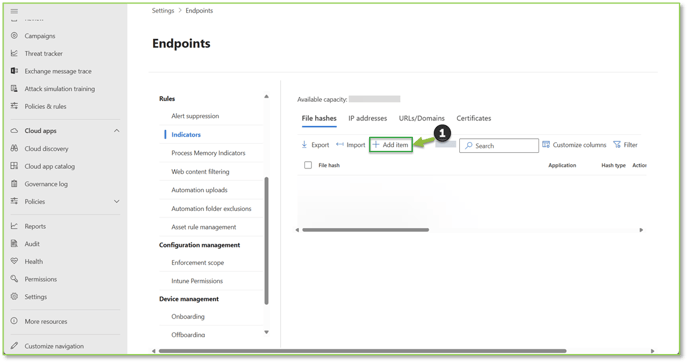Click the Customize columns icon
This screenshot has height=363, width=688.
(x=546, y=144)
